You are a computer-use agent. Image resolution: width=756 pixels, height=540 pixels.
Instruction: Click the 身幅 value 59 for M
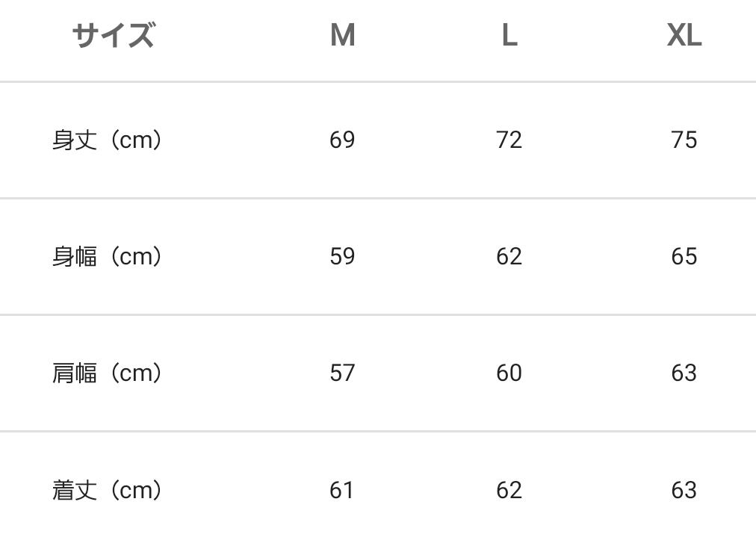[x=342, y=256]
